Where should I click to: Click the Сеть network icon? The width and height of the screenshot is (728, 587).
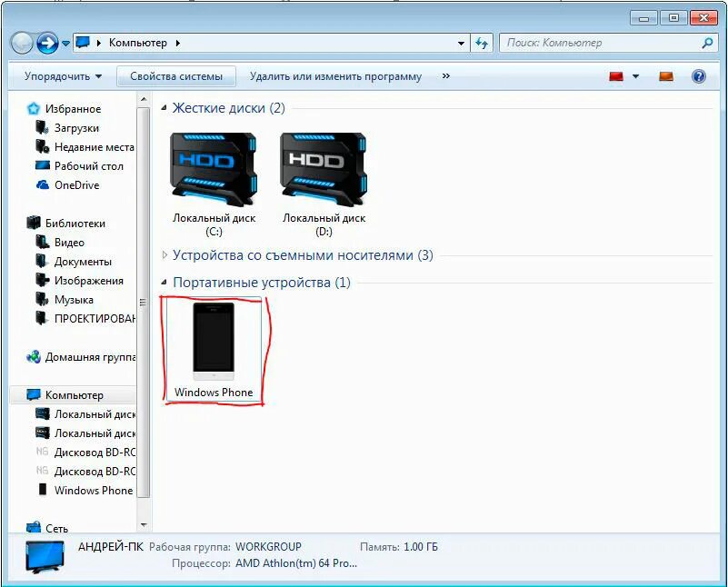tap(34, 527)
